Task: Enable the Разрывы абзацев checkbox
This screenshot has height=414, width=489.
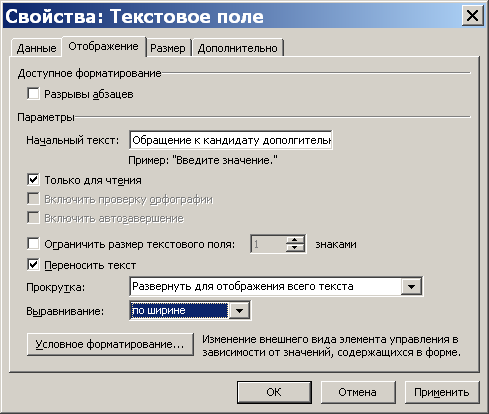Action: (33, 94)
